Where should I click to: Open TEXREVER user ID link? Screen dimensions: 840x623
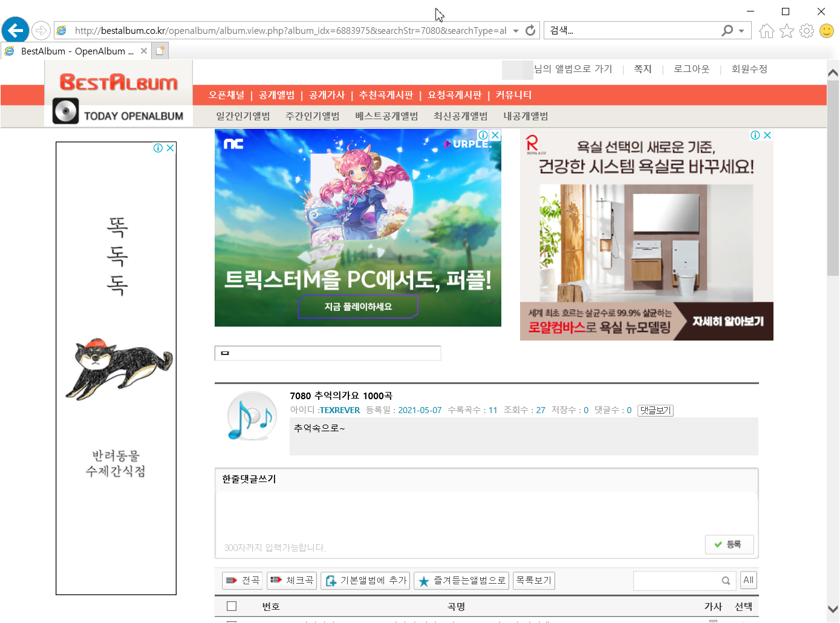tap(340, 410)
